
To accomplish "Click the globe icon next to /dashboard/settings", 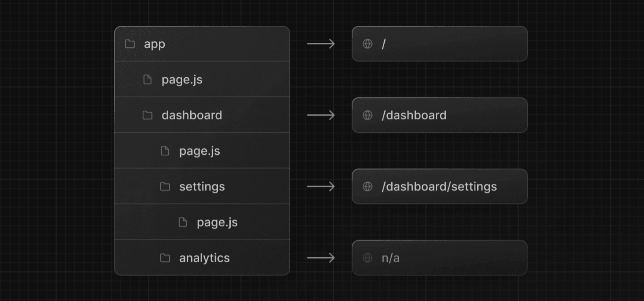I will pyautogui.click(x=367, y=187).
